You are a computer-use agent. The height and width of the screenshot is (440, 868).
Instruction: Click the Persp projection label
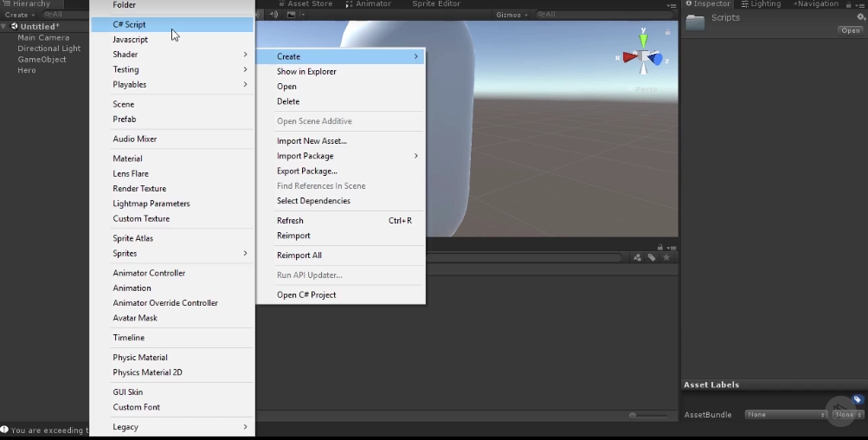pyautogui.click(x=646, y=89)
